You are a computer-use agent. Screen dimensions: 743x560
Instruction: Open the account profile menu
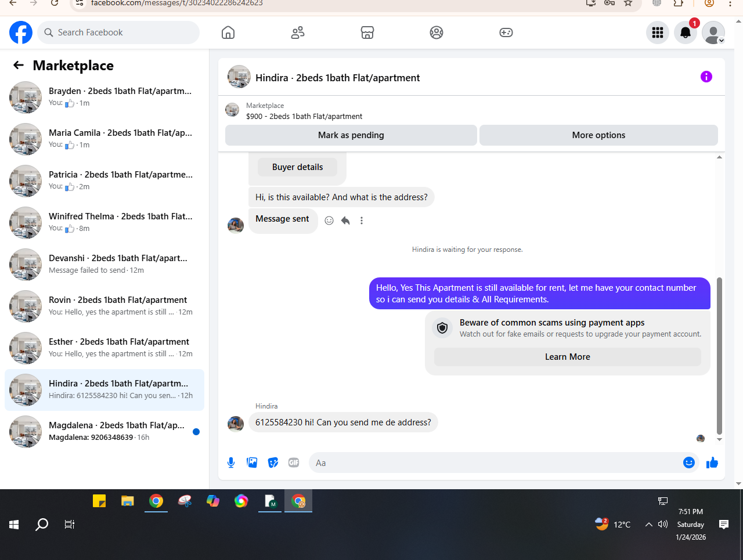tap(713, 32)
